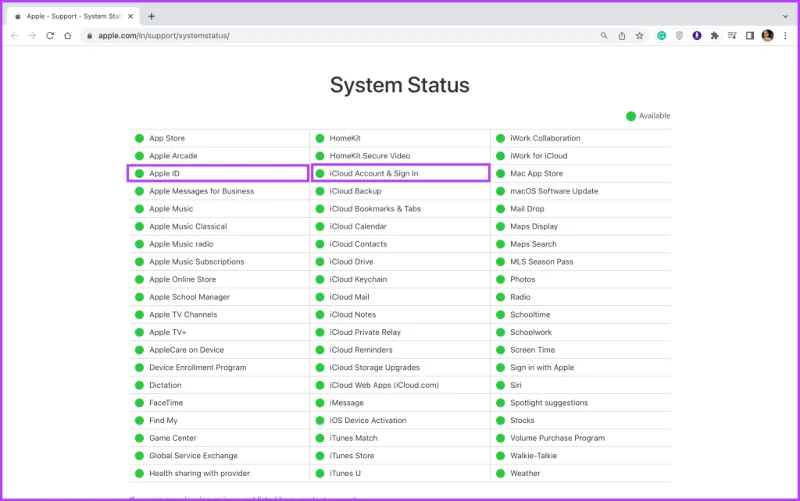Close the Apple Support System Status tab

131,16
